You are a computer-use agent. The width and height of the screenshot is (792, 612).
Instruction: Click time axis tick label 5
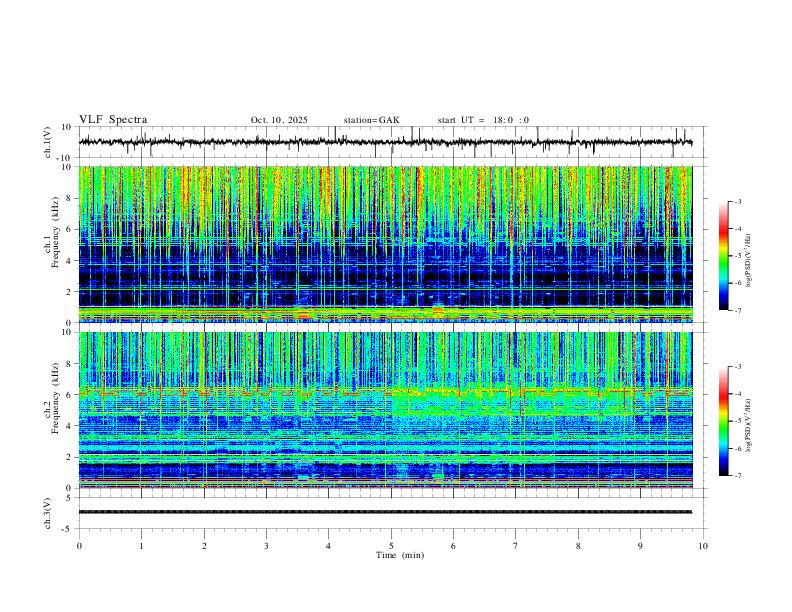click(391, 546)
